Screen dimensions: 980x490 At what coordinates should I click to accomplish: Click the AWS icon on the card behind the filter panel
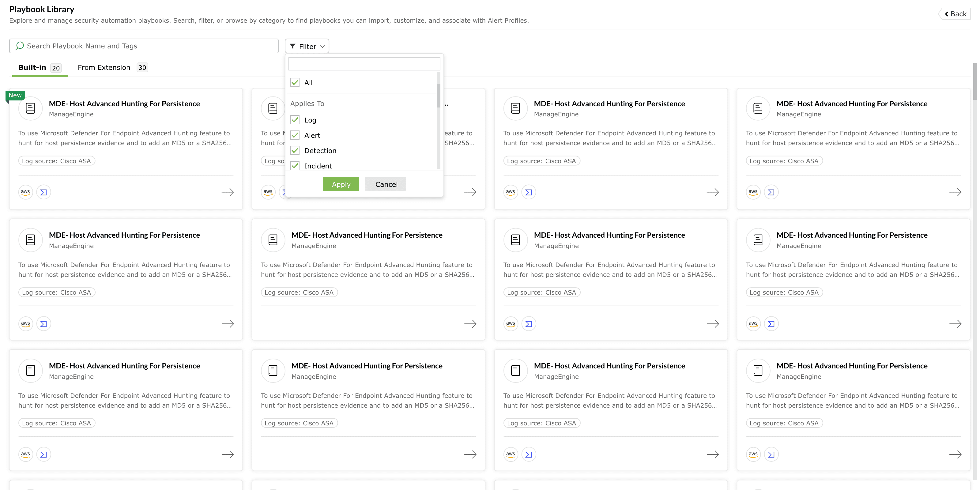pos(268,192)
